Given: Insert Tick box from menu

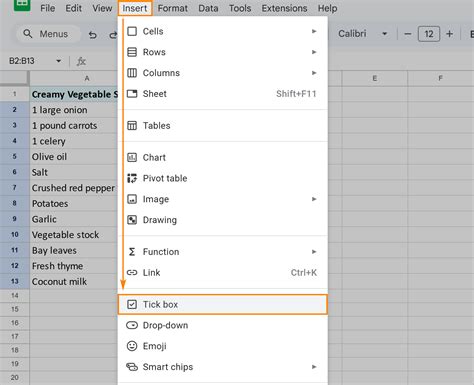Looking at the screenshot, I should 223,304.
